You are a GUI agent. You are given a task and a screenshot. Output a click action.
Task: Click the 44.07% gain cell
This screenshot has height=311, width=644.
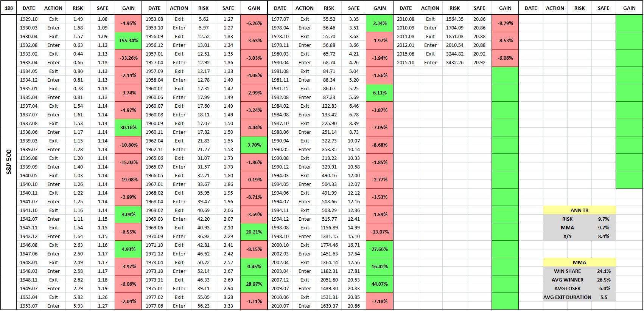[380, 284]
